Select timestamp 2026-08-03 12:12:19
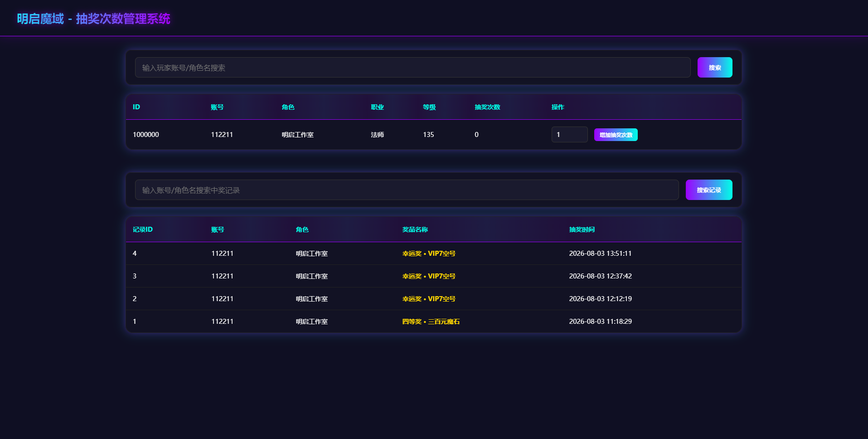The height and width of the screenshot is (439, 868). pyautogui.click(x=601, y=299)
